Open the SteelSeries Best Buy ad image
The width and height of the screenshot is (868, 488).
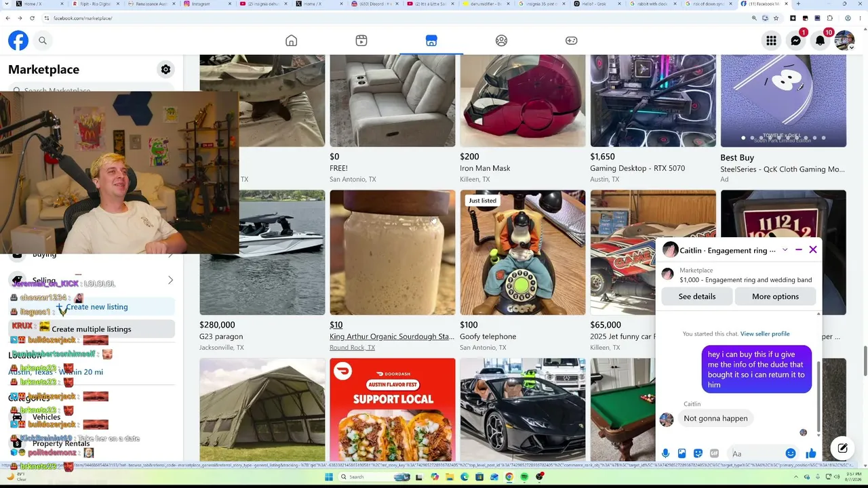tap(783, 101)
